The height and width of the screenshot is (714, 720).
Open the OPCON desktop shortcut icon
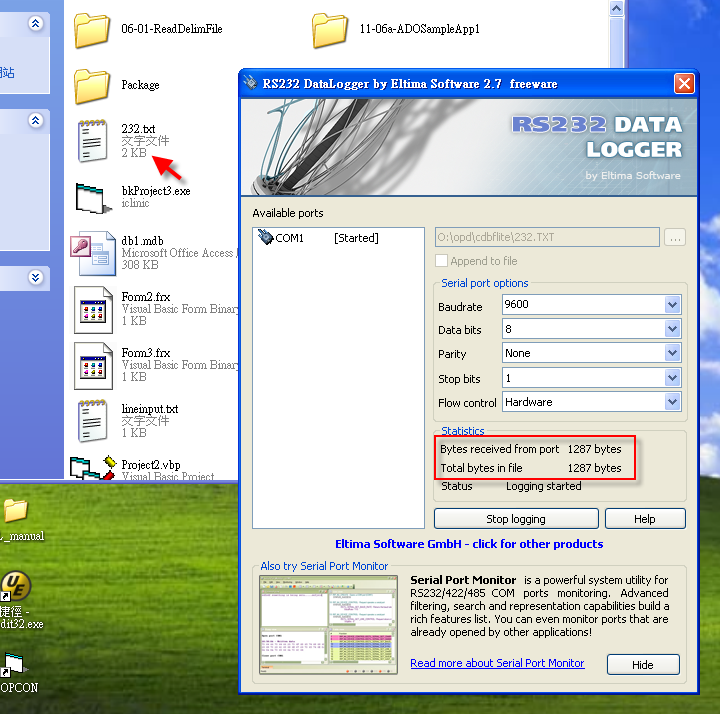[13, 665]
